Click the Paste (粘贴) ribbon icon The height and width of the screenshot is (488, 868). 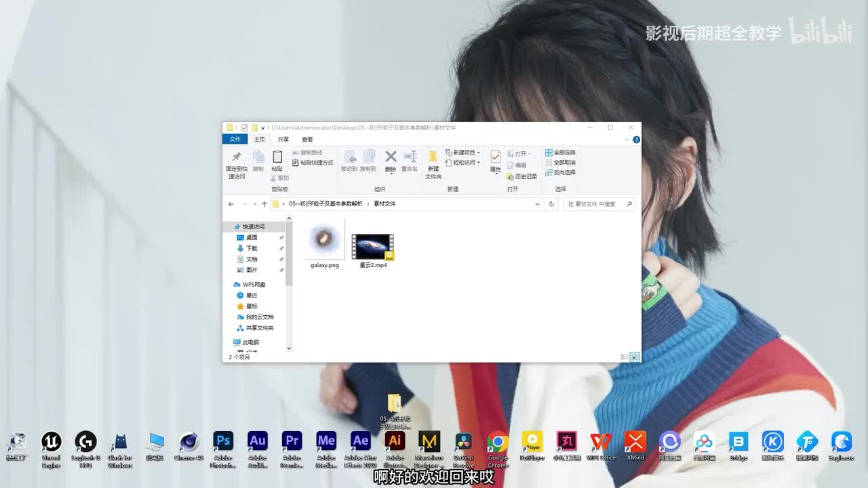tap(277, 161)
